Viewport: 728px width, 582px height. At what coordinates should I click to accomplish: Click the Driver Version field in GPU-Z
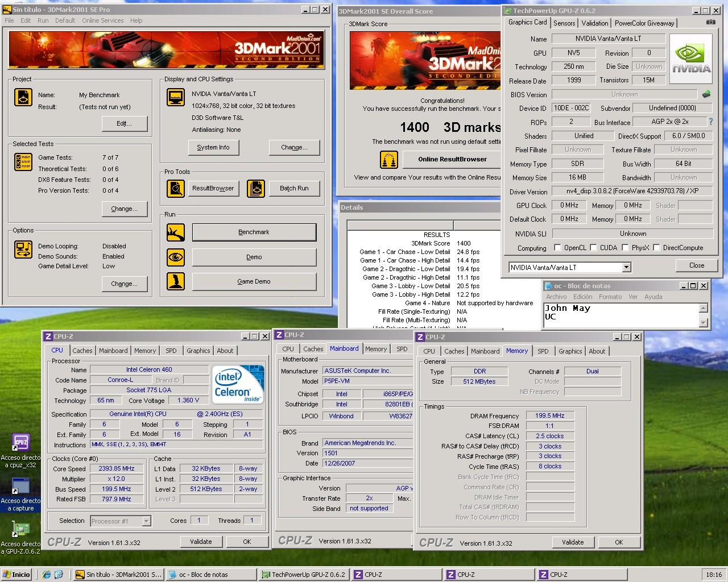coord(632,192)
